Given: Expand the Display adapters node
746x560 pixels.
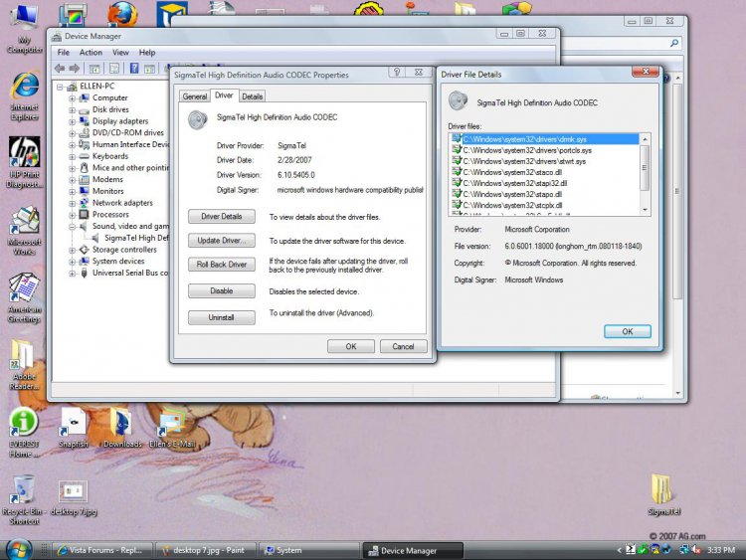Looking at the screenshot, I should click(72, 121).
